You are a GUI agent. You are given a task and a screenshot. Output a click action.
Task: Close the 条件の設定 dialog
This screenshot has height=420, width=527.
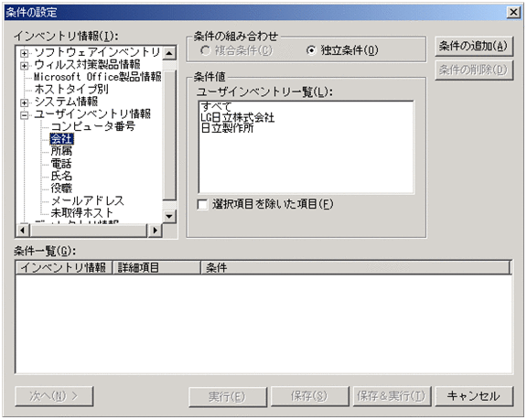(513, 13)
